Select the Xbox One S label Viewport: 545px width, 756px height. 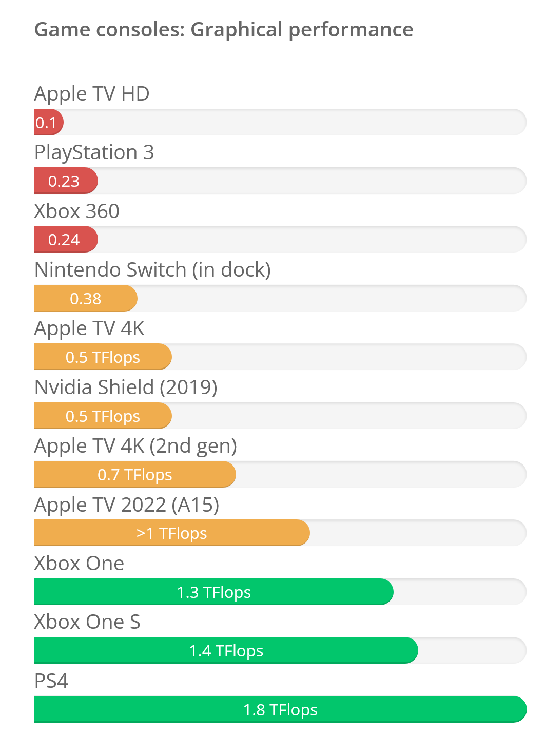tap(87, 622)
